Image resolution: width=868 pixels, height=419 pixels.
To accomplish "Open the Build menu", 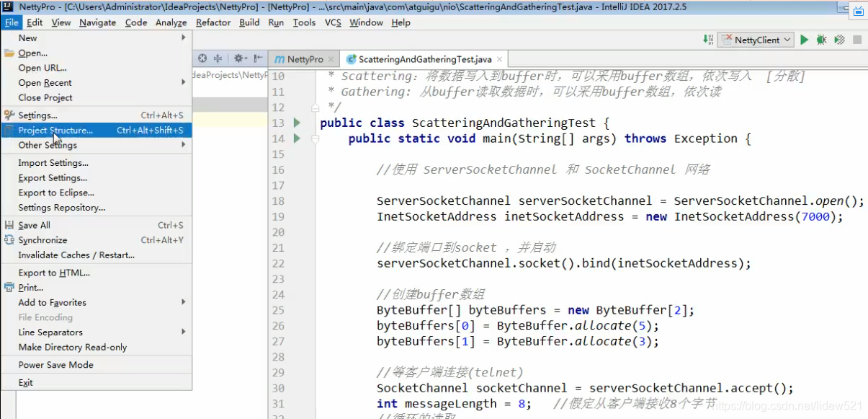I will [249, 22].
